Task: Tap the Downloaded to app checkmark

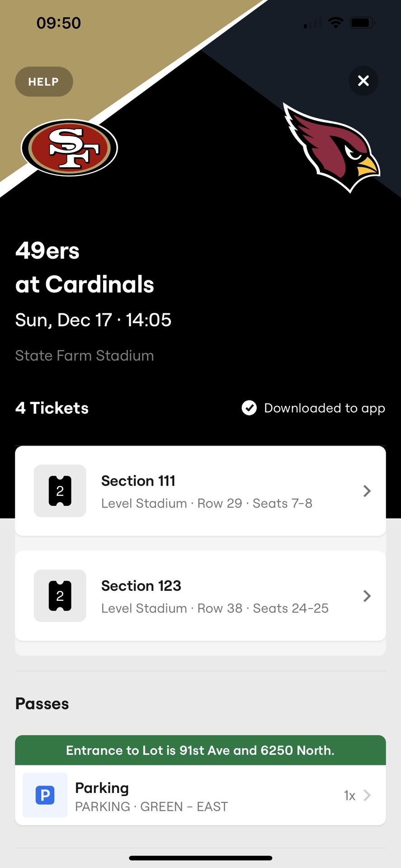Action: 249,408
